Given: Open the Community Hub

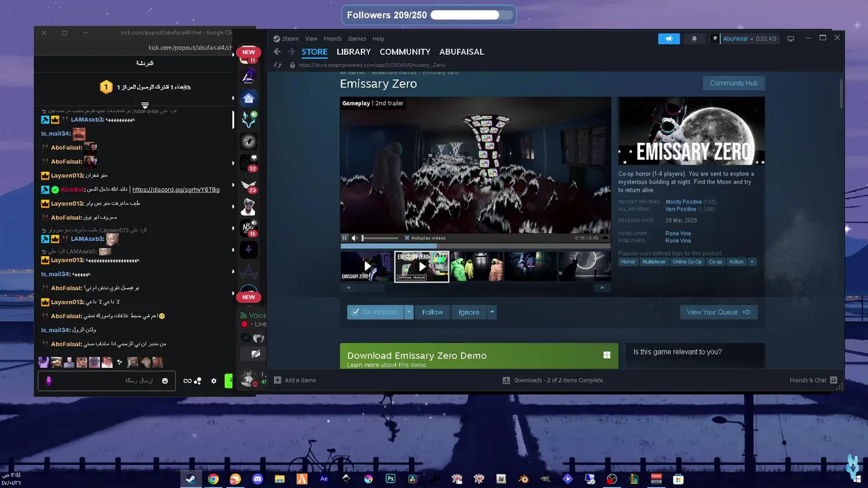Looking at the screenshot, I should pos(734,83).
